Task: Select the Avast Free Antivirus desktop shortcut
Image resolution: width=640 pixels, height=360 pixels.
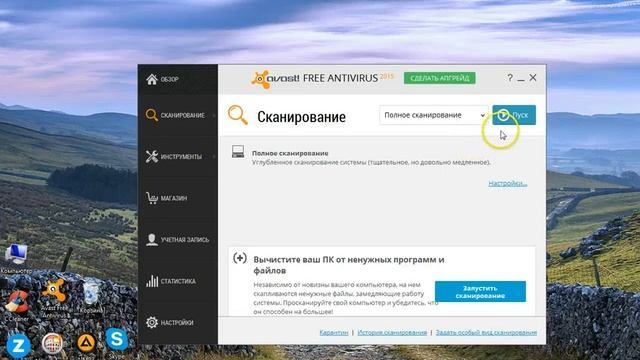Action: [54, 298]
